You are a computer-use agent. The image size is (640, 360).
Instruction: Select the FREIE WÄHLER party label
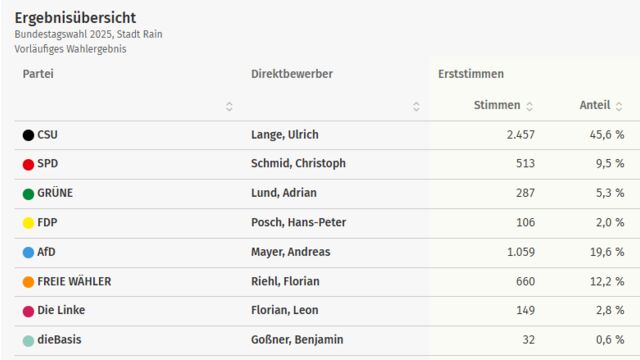(x=74, y=281)
